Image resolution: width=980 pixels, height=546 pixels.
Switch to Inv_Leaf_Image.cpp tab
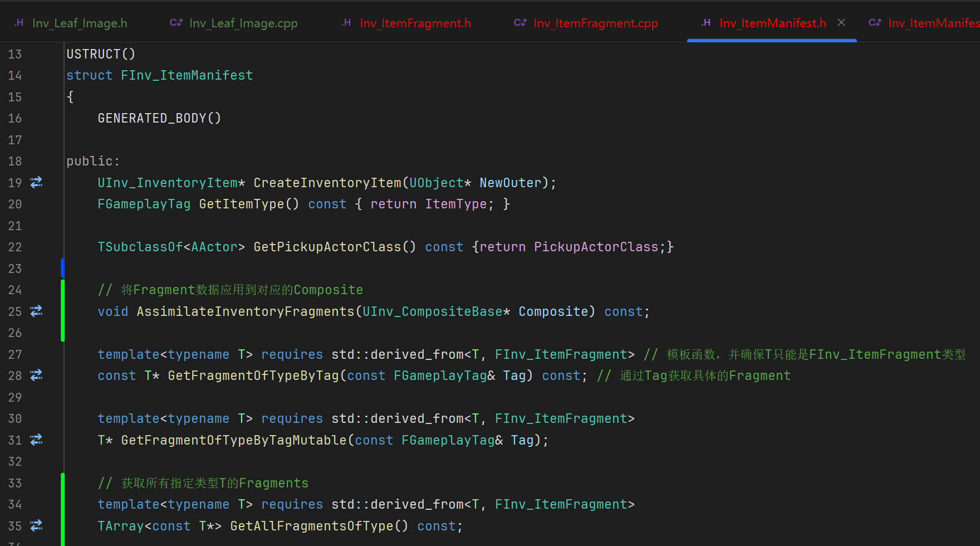click(x=234, y=23)
